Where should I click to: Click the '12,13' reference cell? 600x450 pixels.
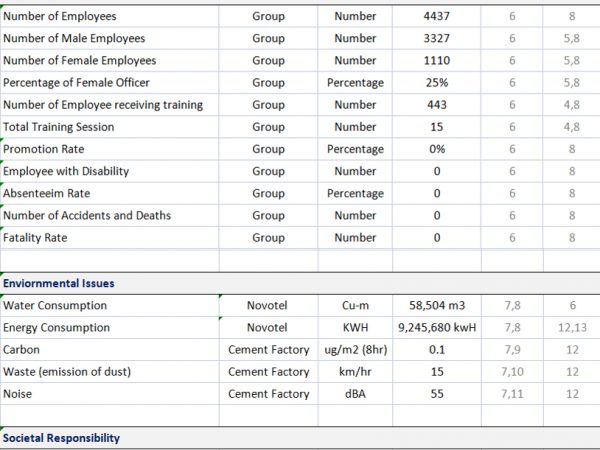click(x=572, y=328)
